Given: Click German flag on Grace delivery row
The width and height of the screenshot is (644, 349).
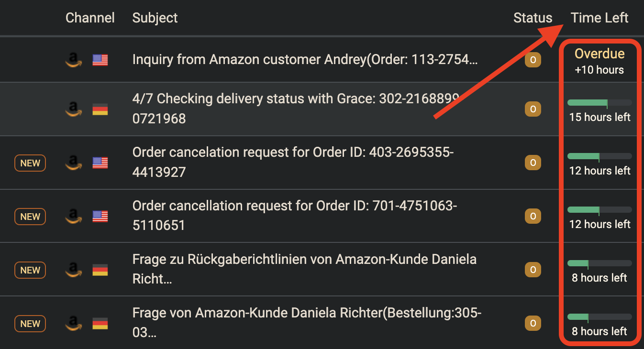Looking at the screenshot, I should tap(100, 109).
